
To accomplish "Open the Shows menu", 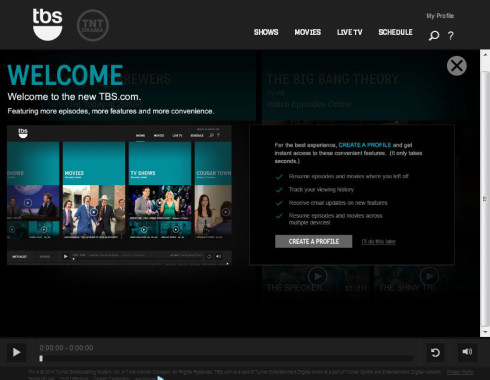I will (x=266, y=32).
